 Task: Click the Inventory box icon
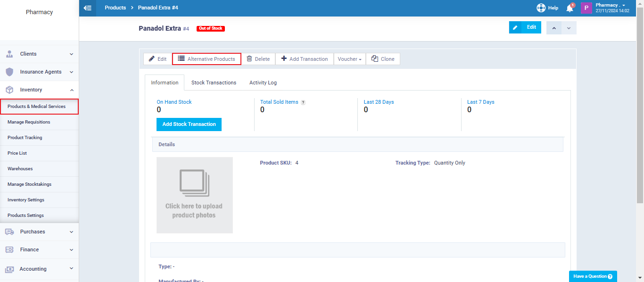(x=9, y=90)
